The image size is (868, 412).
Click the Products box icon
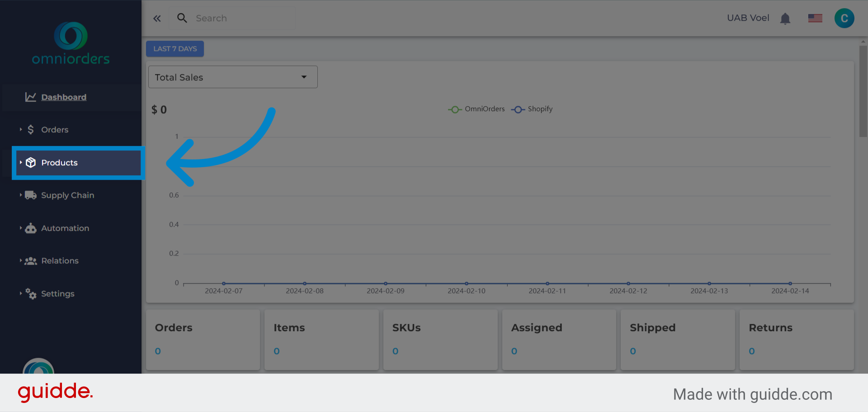tap(30, 163)
